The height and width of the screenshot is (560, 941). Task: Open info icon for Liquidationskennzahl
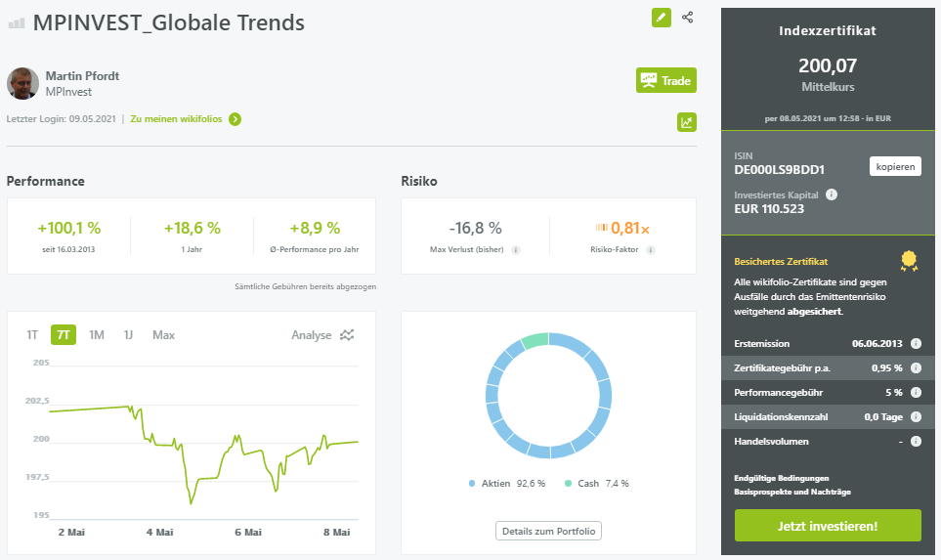pyautogui.click(x=916, y=416)
